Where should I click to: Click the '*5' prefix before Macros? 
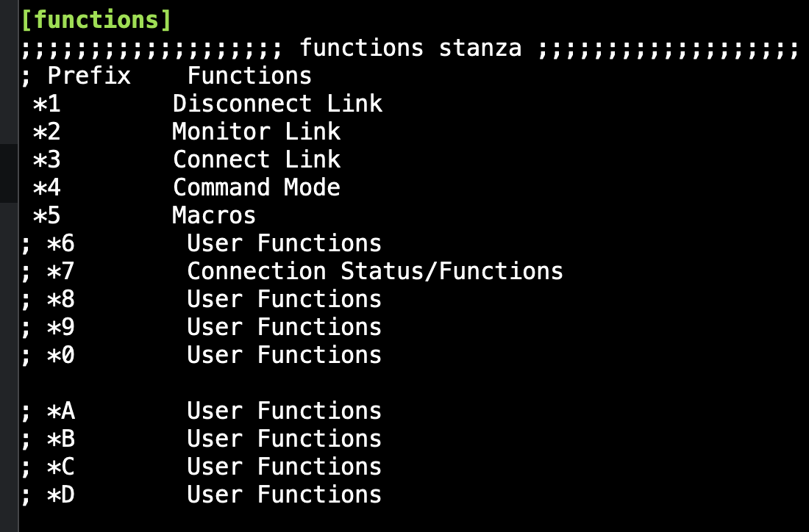point(47,215)
